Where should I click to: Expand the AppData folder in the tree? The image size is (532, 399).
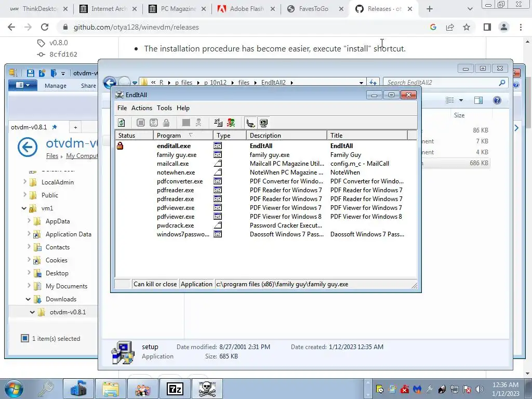pyautogui.click(x=29, y=221)
